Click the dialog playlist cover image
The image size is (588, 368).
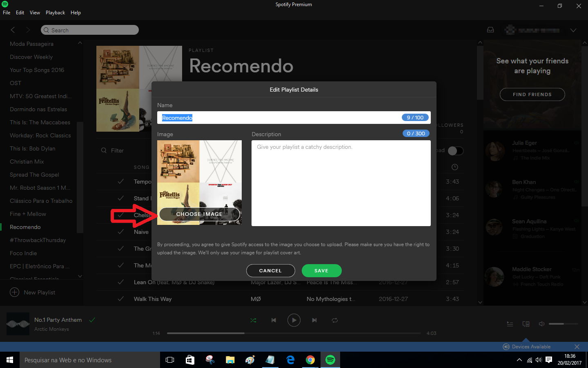199,182
